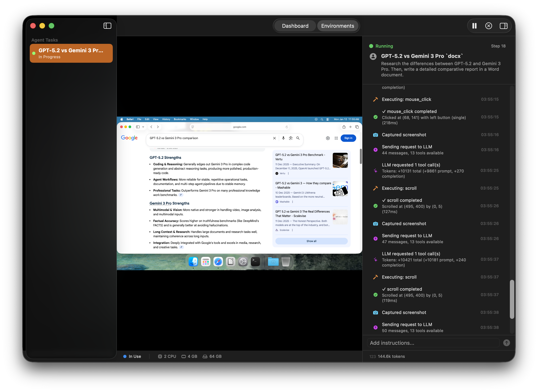538x392 pixels.
Task: Click the Show all sources button
Action: [x=311, y=241]
